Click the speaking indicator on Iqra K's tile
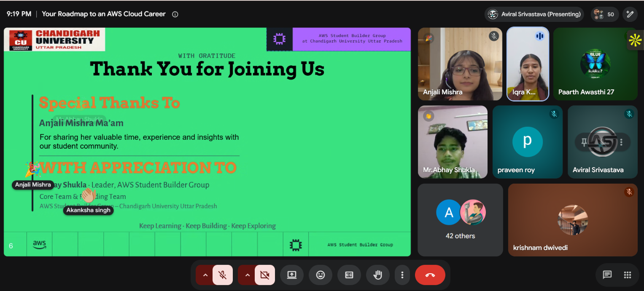644x291 pixels. [540, 36]
